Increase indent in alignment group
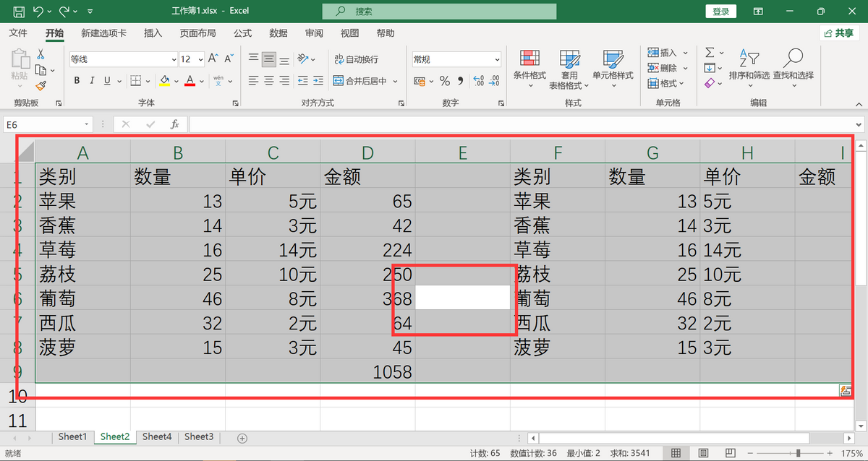 pyautogui.click(x=319, y=81)
